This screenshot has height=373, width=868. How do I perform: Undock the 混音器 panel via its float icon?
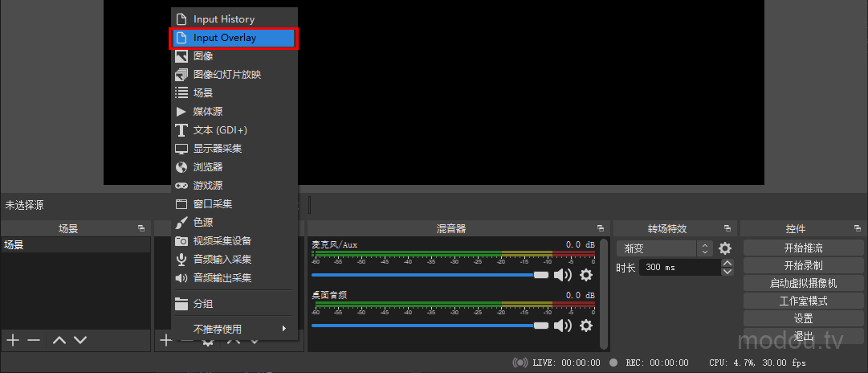tap(600, 229)
